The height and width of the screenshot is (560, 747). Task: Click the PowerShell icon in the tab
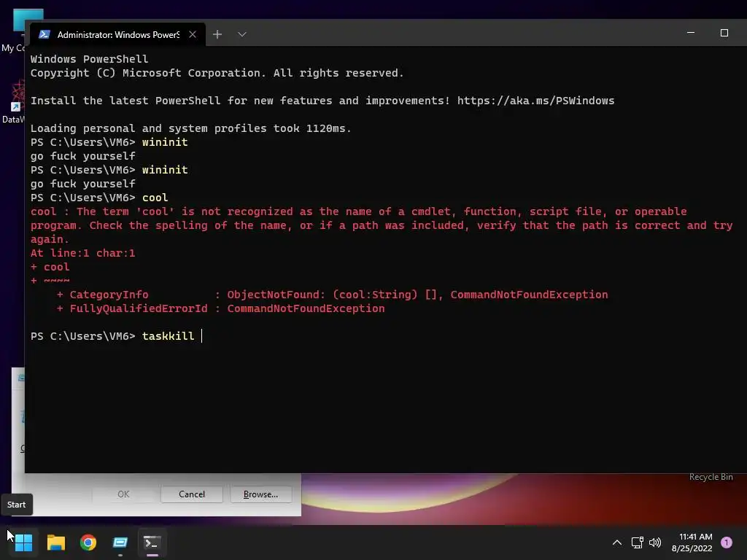click(x=44, y=34)
